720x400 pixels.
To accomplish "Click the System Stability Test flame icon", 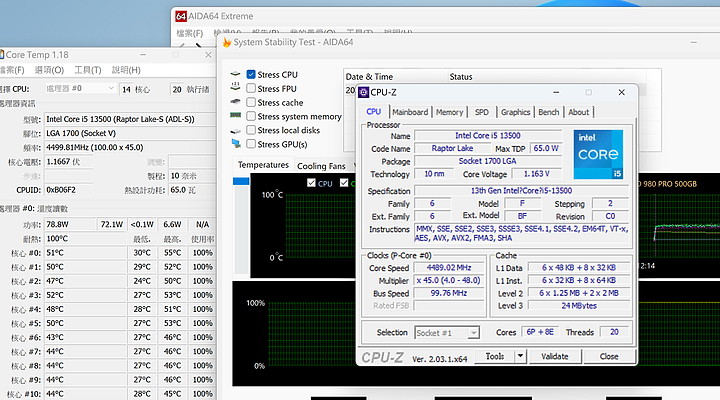I will pyautogui.click(x=227, y=42).
